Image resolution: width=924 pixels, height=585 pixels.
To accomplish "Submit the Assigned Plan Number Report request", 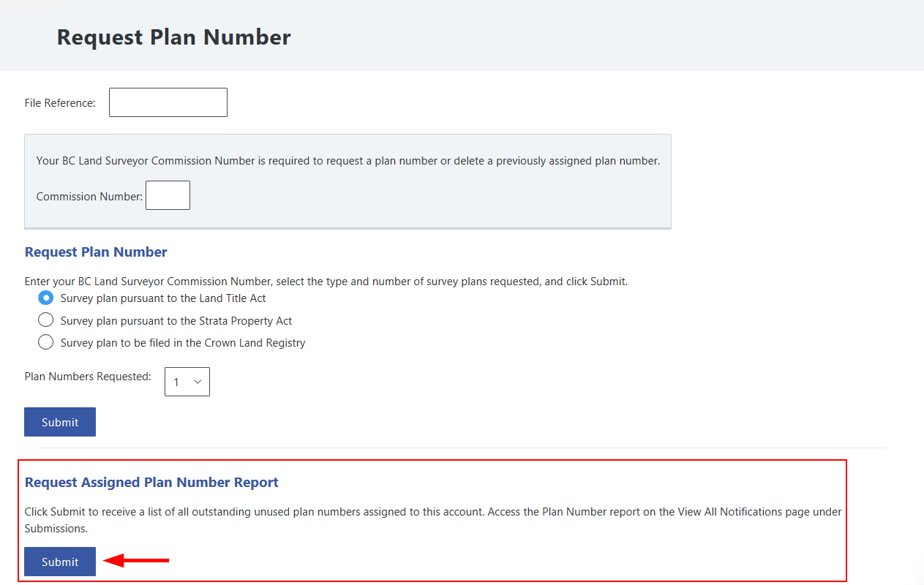I will (x=60, y=562).
